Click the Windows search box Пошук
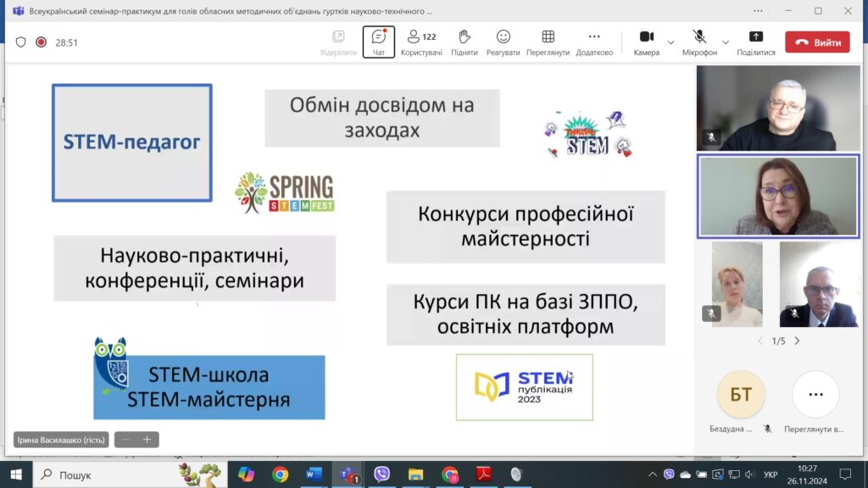The image size is (868, 488). [131, 474]
